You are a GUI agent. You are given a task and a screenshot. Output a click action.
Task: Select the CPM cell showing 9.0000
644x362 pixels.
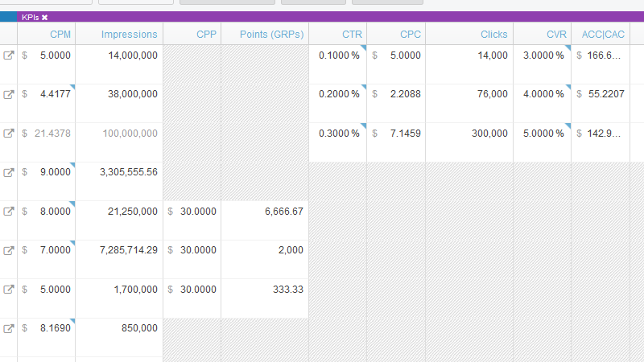pos(47,182)
